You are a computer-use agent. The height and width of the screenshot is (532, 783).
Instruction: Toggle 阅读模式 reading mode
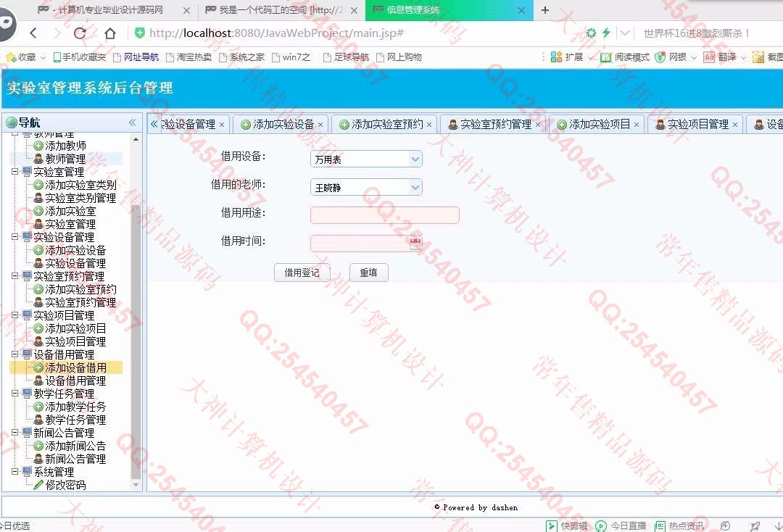coord(625,57)
